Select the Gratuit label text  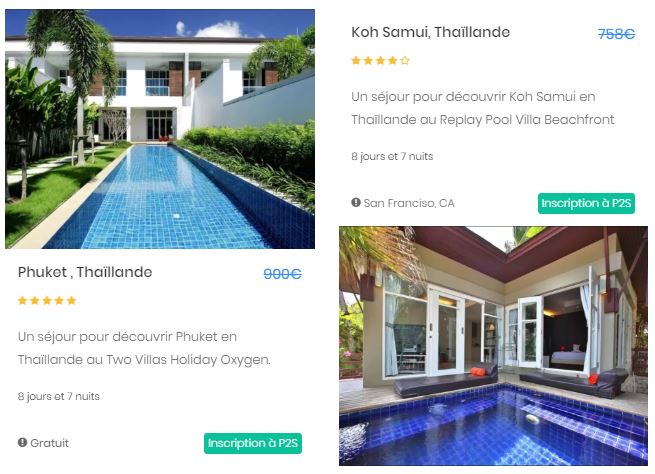pyautogui.click(x=49, y=443)
